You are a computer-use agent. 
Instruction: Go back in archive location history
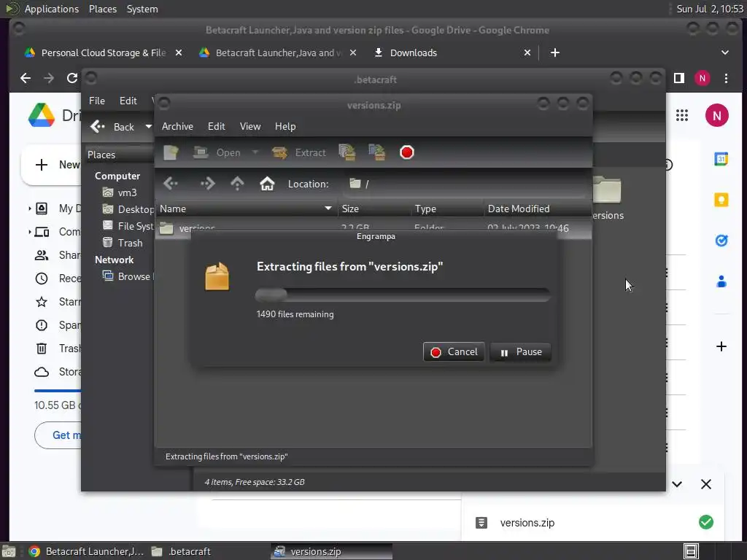171,184
